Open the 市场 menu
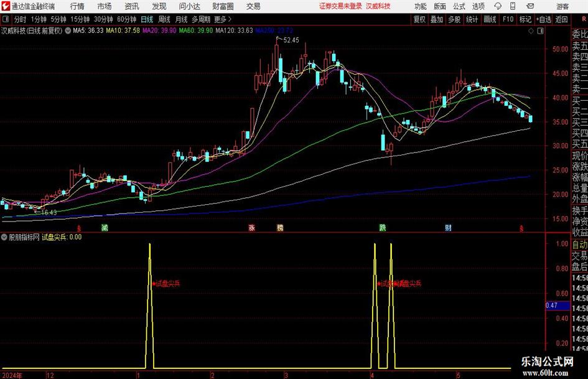588x379 pixels. [x=105, y=6]
